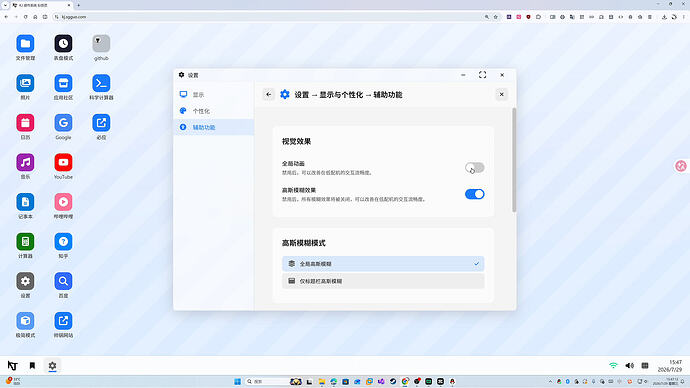Launch the Google app icon
This screenshot has height=388, width=690.
coord(63,123)
